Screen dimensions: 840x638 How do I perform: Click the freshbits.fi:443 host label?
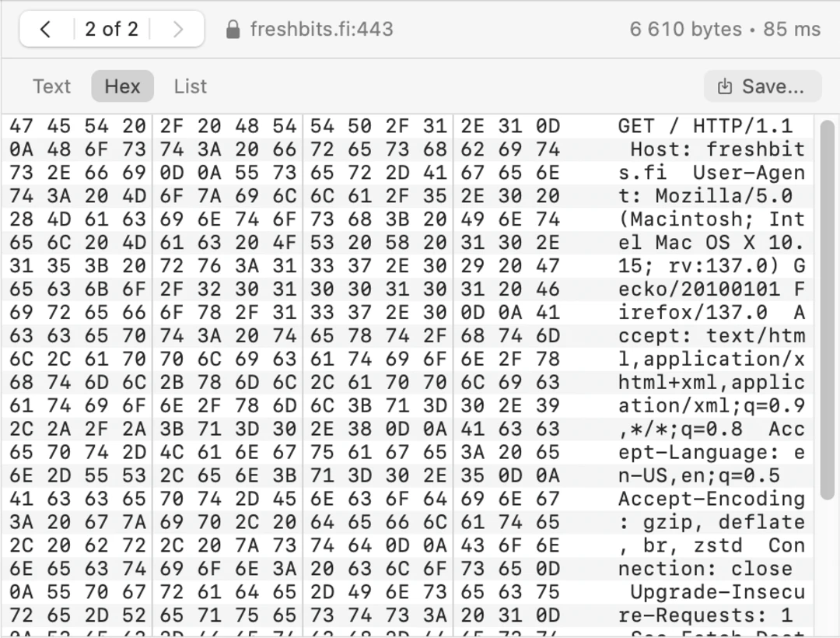click(x=321, y=30)
